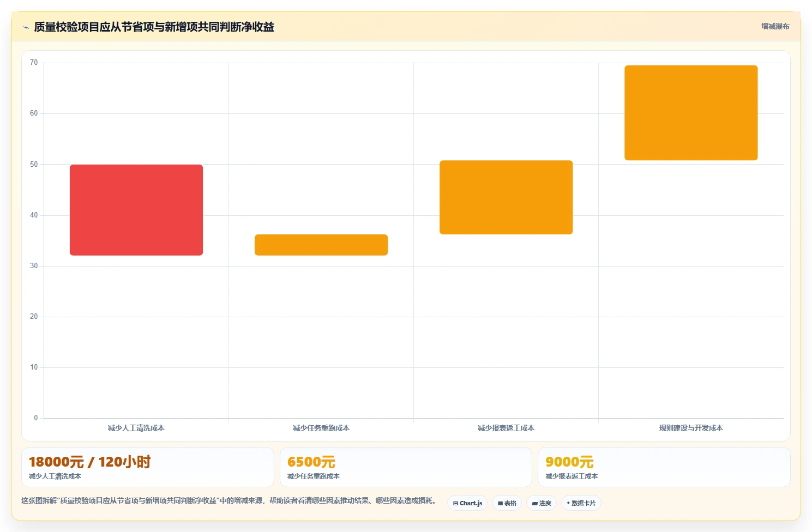Screen dimensions: 812x532
Task: Click the 18000元 / 120小时 value
Action: (x=89, y=462)
